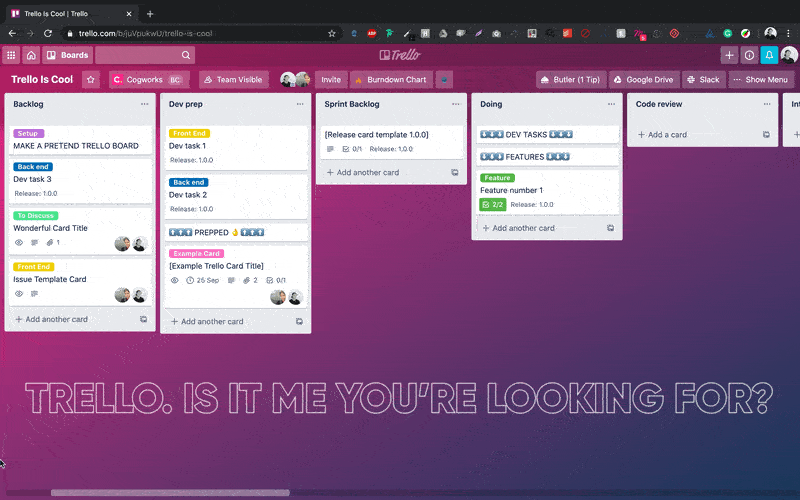Open Dev task 1 card
The height and width of the screenshot is (500, 800).
pos(236,148)
